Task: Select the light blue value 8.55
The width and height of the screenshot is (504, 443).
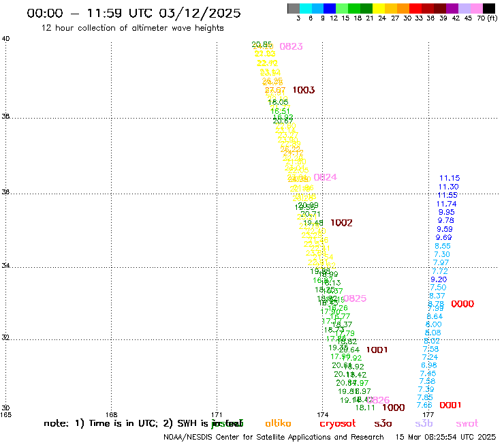Action: [443, 246]
